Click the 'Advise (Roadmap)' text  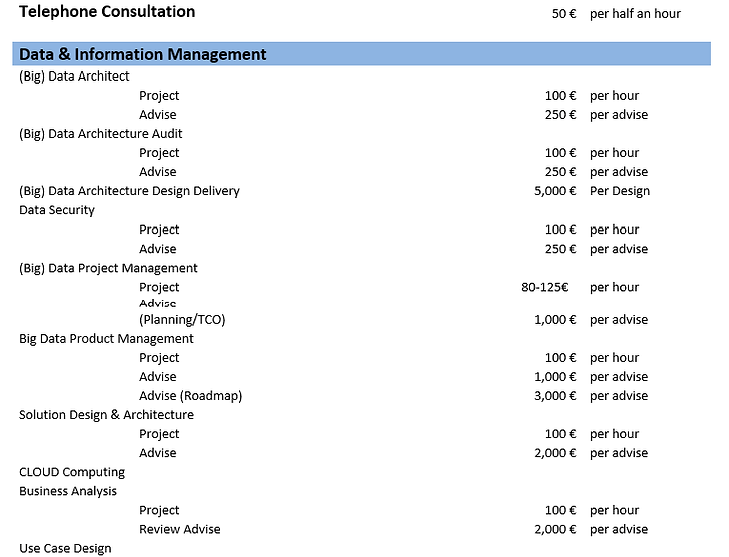(x=191, y=396)
